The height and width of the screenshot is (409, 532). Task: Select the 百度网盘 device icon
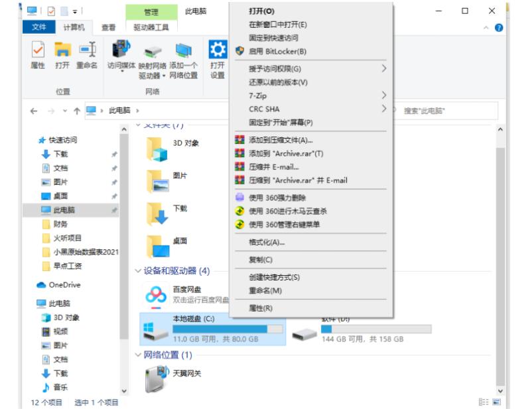coord(156,296)
